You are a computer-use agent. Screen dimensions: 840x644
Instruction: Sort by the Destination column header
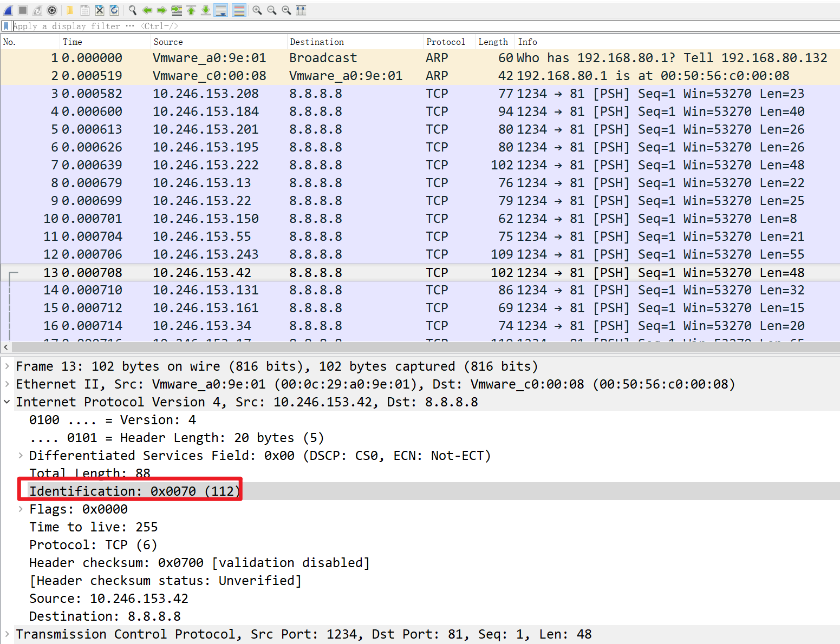click(x=355, y=42)
